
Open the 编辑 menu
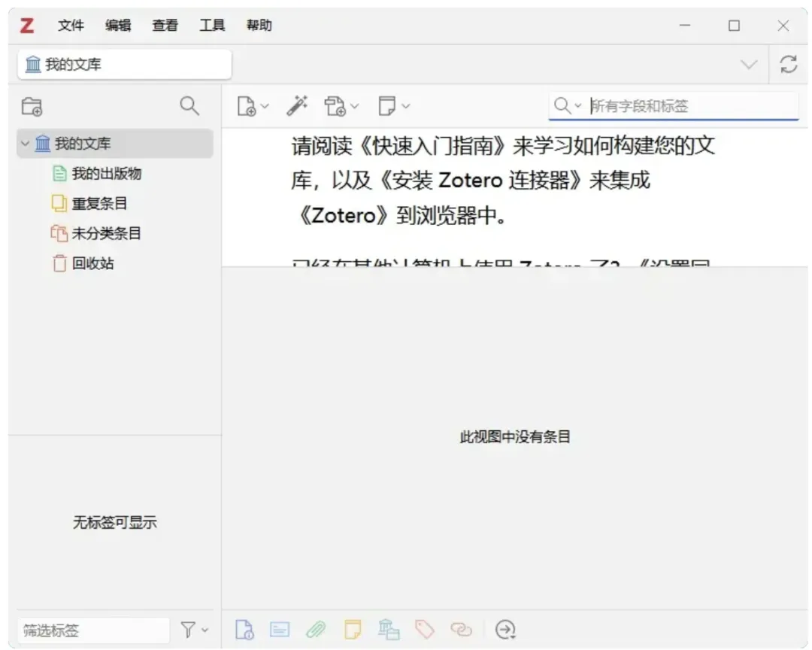[x=118, y=26]
